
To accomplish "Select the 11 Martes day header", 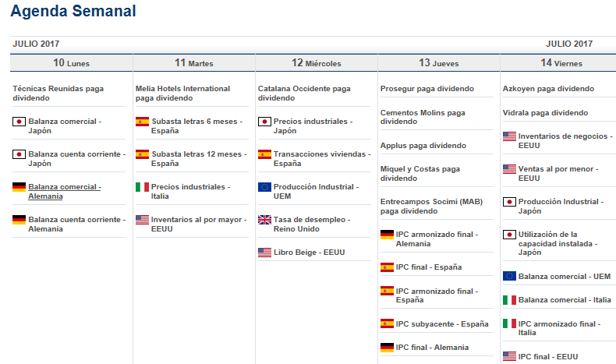I will (x=194, y=63).
